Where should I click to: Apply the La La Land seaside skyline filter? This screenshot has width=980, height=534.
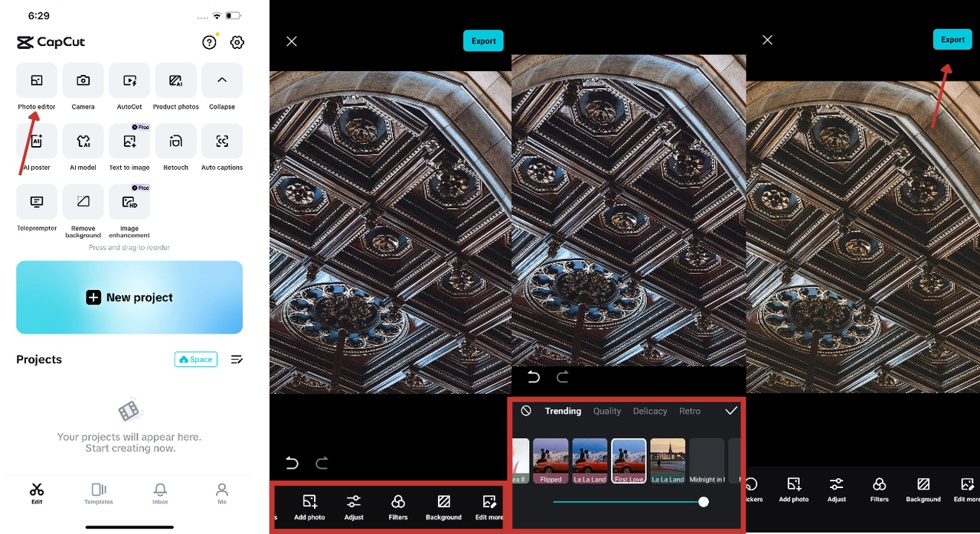tap(668, 461)
